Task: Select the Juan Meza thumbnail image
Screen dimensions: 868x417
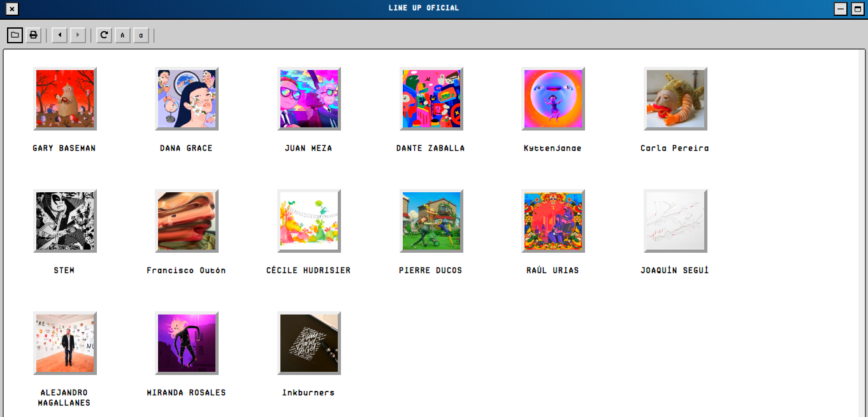Action: point(308,99)
